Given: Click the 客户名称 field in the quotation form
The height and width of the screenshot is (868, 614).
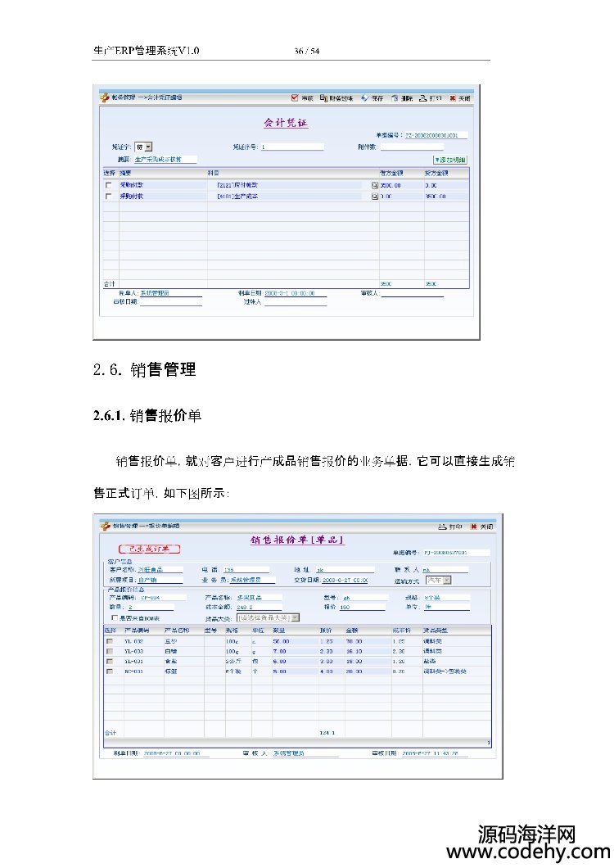Looking at the screenshot, I should click(160, 570).
